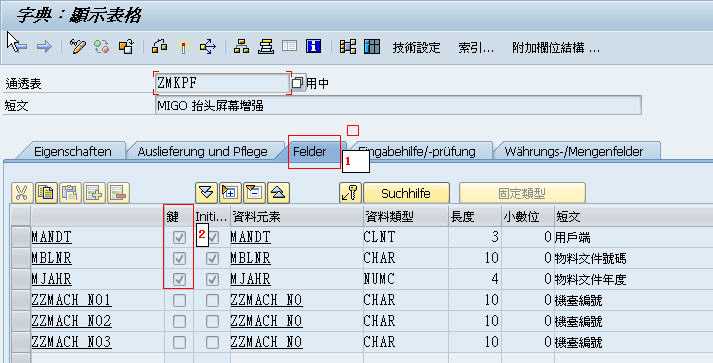
Task: Show the object list hierarchy icon
Action: click(x=241, y=46)
